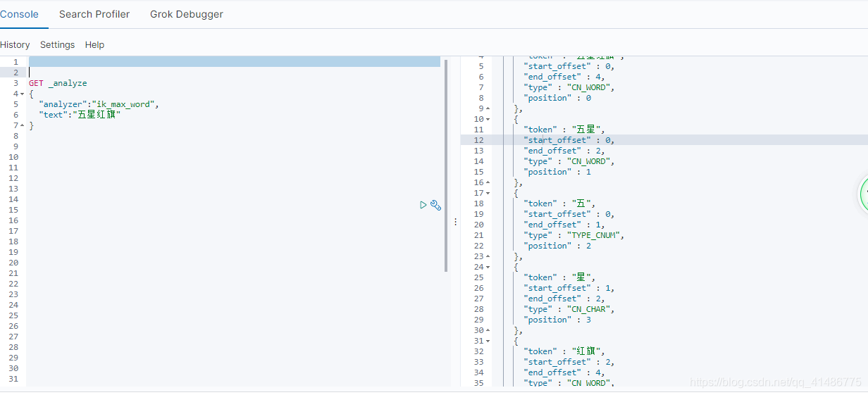Click the token "红旗" response line

[x=564, y=351]
